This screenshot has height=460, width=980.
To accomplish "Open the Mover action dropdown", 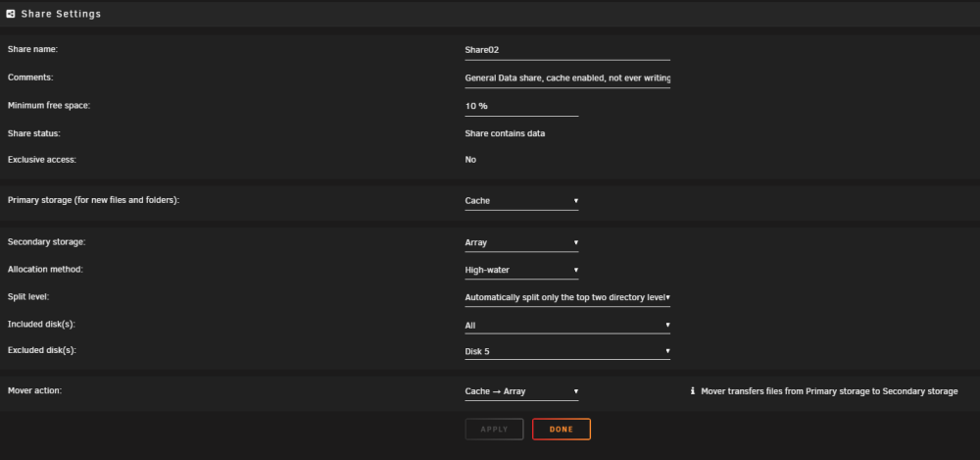I will click(521, 391).
